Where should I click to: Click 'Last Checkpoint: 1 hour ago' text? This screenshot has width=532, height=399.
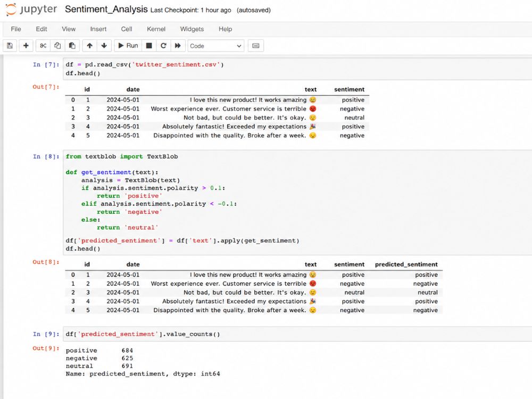(190, 10)
